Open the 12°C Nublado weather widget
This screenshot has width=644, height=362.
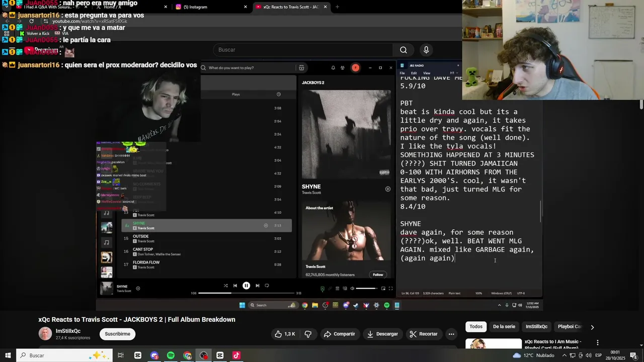[533, 355]
